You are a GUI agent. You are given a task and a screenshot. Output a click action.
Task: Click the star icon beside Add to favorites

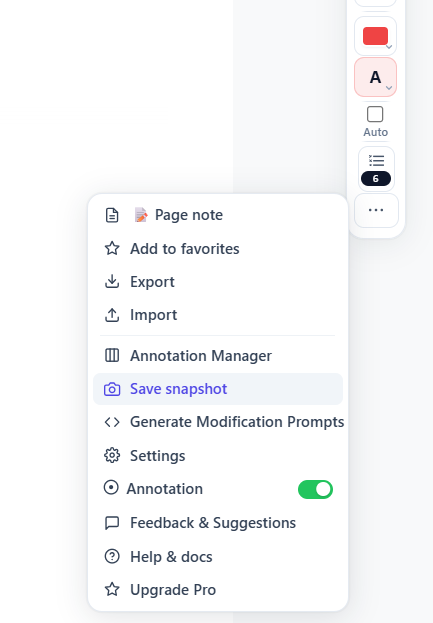112,249
